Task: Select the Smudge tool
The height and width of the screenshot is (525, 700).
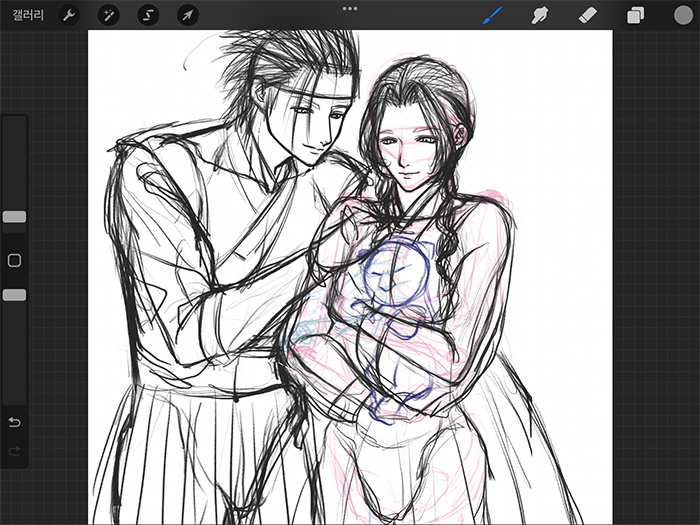Action: (540, 15)
